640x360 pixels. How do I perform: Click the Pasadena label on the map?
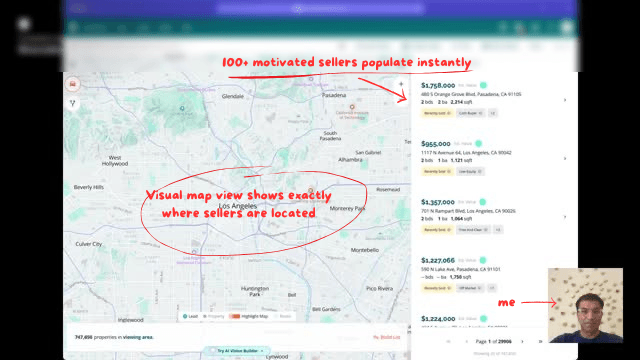[x=334, y=95]
